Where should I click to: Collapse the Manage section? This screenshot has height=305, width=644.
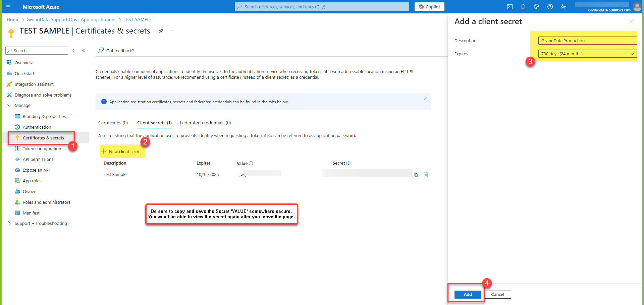click(x=9, y=105)
